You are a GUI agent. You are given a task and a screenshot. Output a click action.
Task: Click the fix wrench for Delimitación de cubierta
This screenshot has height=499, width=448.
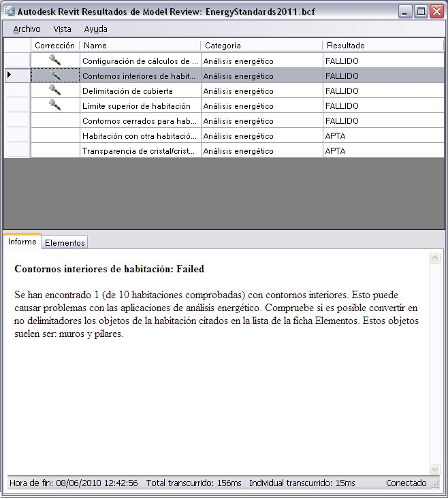tap(55, 91)
